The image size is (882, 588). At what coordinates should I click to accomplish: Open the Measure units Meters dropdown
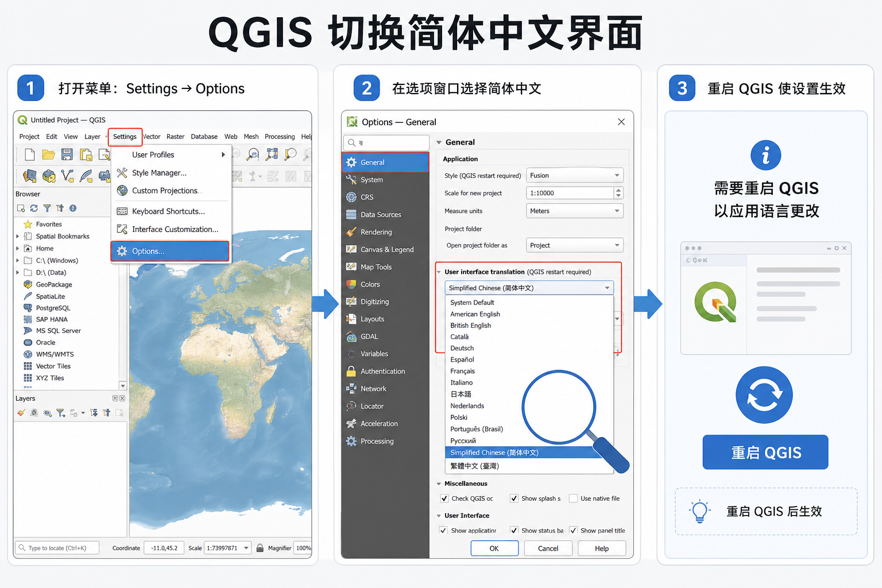pos(574,211)
